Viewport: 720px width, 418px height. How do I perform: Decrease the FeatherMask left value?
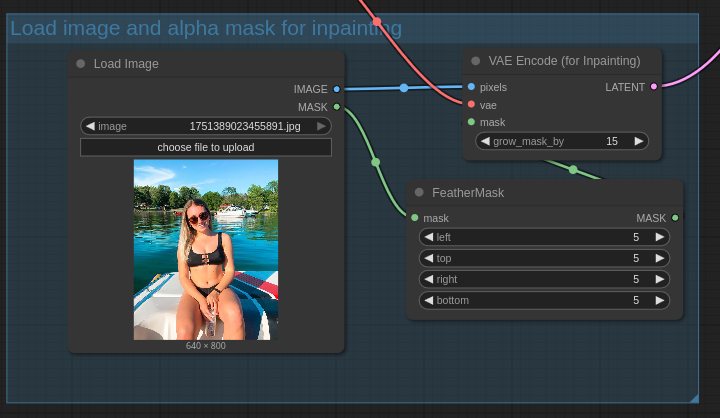pos(429,237)
